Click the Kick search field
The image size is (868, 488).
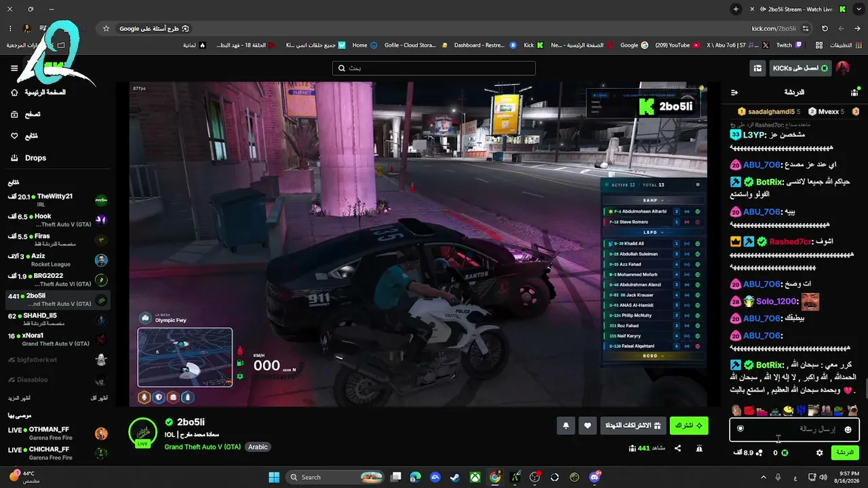pyautogui.click(x=434, y=68)
